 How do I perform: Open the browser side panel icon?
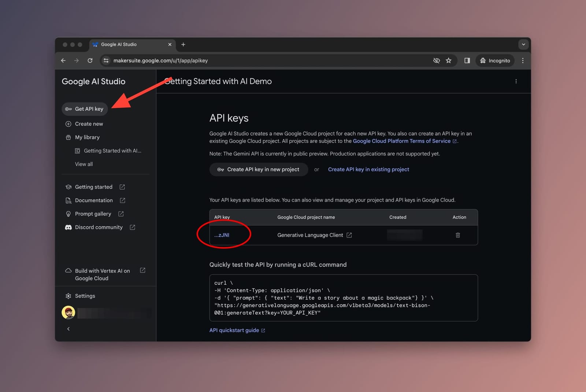pos(467,60)
